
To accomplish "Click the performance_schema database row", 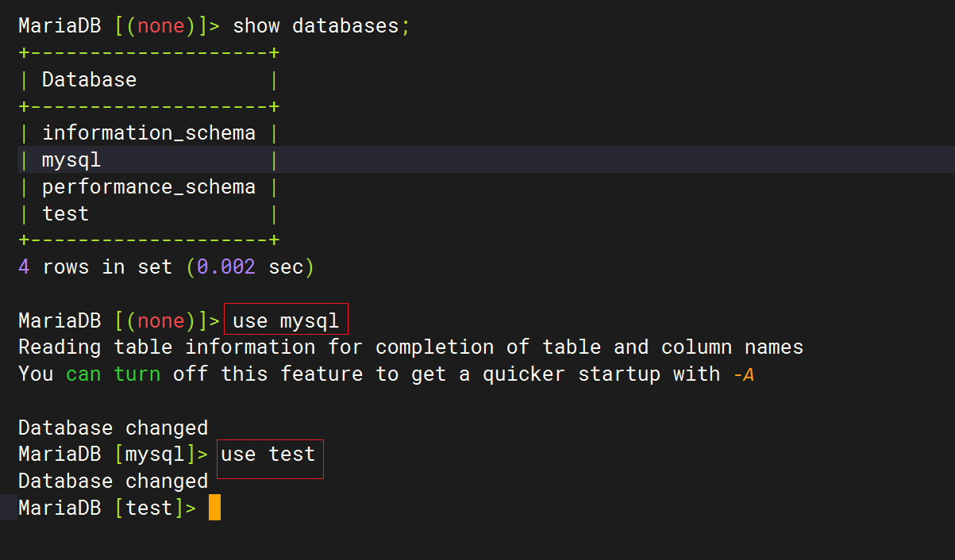I will (148, 187).
